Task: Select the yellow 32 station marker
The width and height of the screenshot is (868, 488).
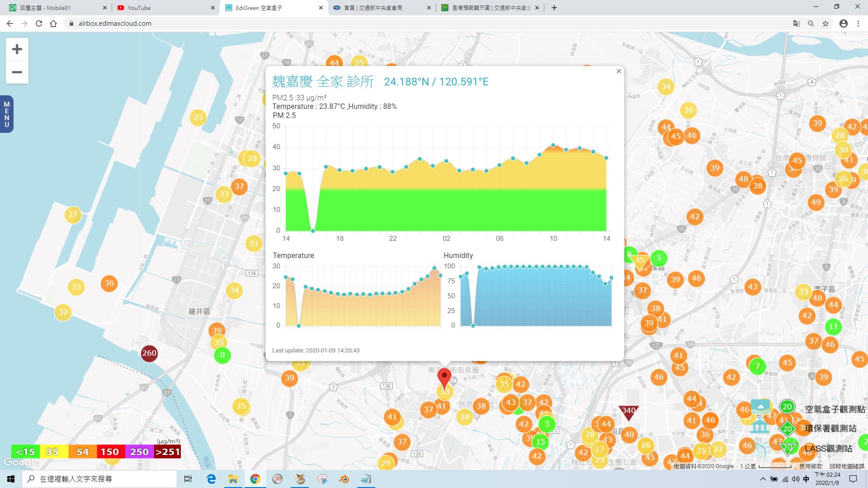Action: (63, 312)
